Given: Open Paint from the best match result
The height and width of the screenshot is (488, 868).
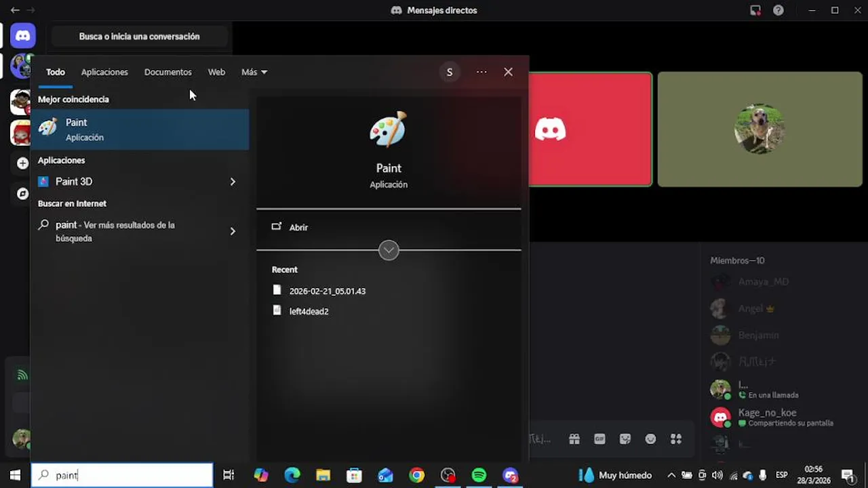Looking at the screenshot, I should [x=140, y=129].
